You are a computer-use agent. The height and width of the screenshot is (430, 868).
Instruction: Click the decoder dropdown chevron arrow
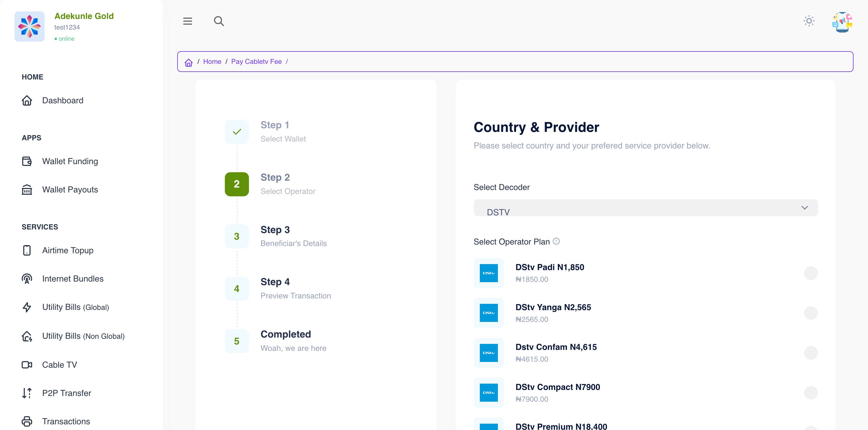coord(804,208)
